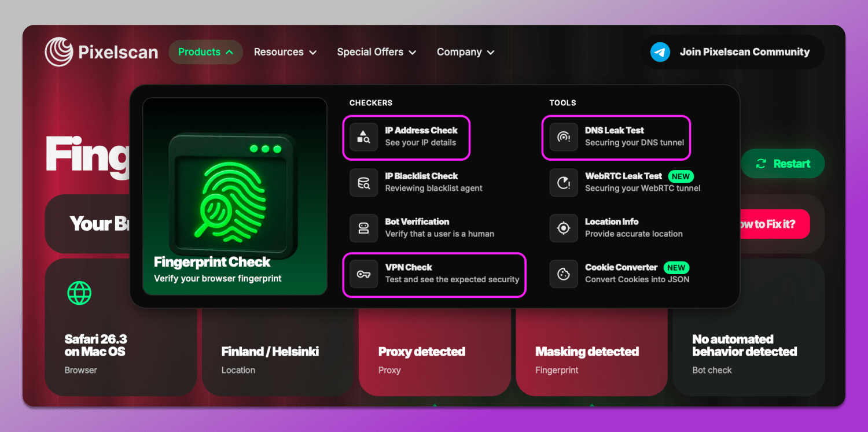Click the WebRTC Leak Test icon

tap(564, 183)
